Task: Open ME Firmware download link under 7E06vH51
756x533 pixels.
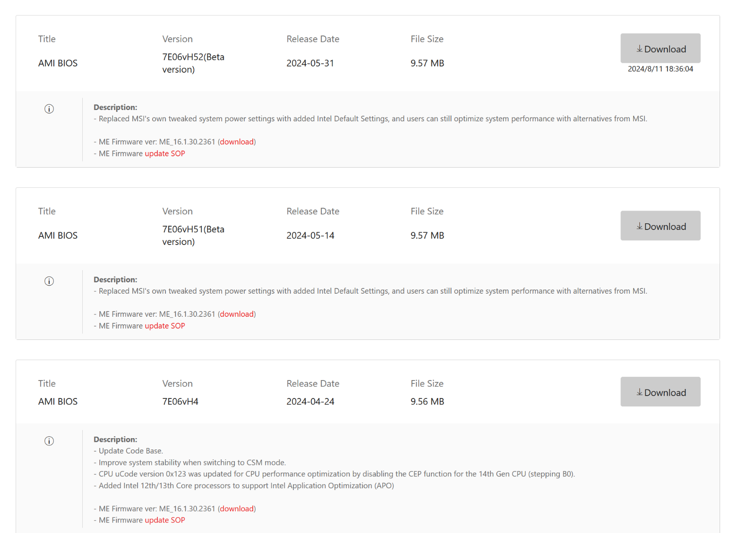Action: click(237, 314)
